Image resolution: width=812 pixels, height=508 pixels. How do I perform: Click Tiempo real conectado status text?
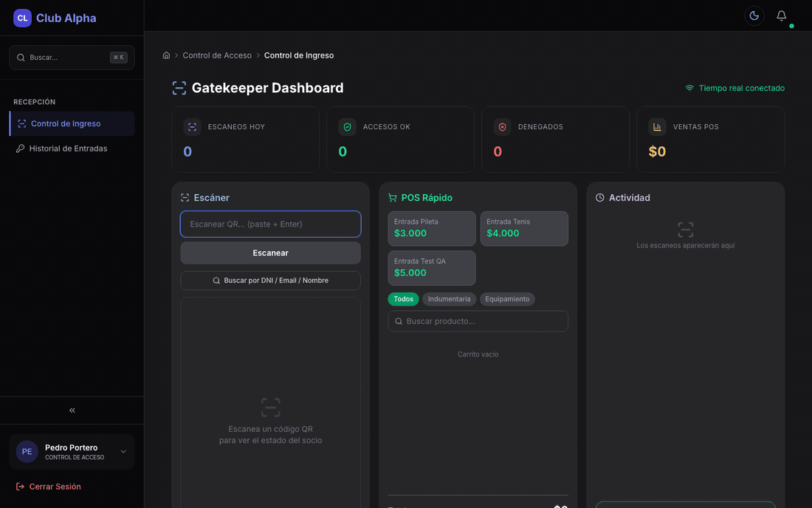(742, 88)
